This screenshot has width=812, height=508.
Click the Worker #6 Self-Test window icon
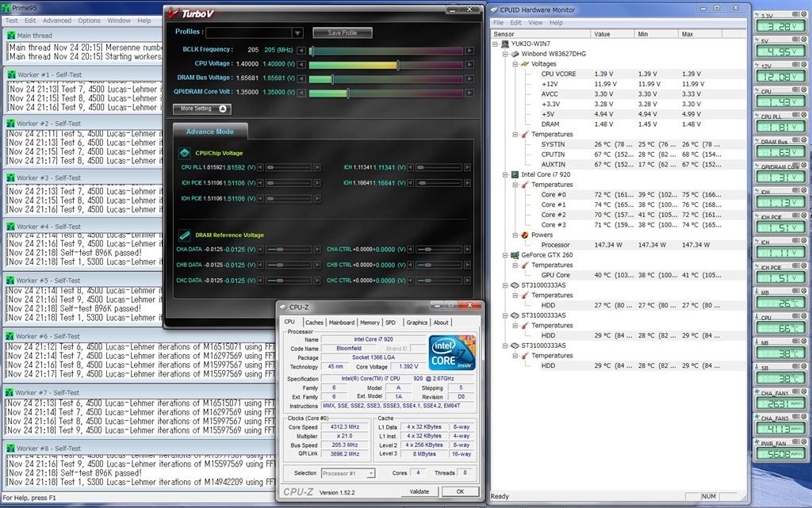click(x=10, y=336)
